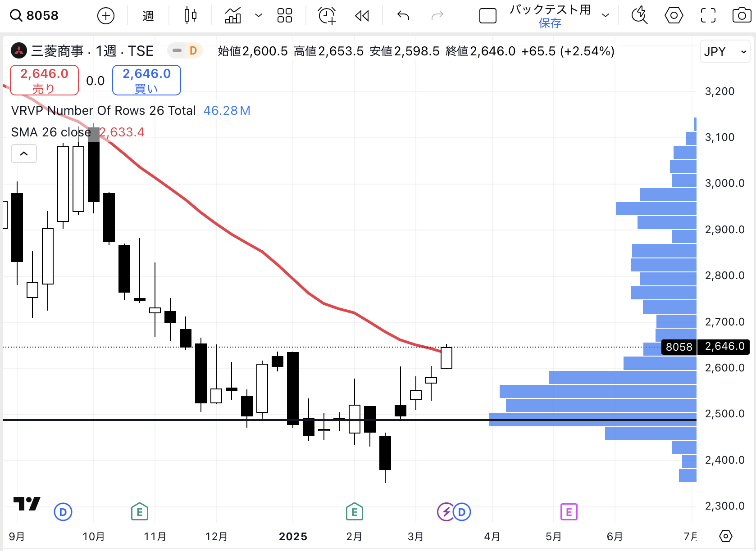Open chart settings hexagon icon
Screen dimensions: 756x551
coord(674,16)
